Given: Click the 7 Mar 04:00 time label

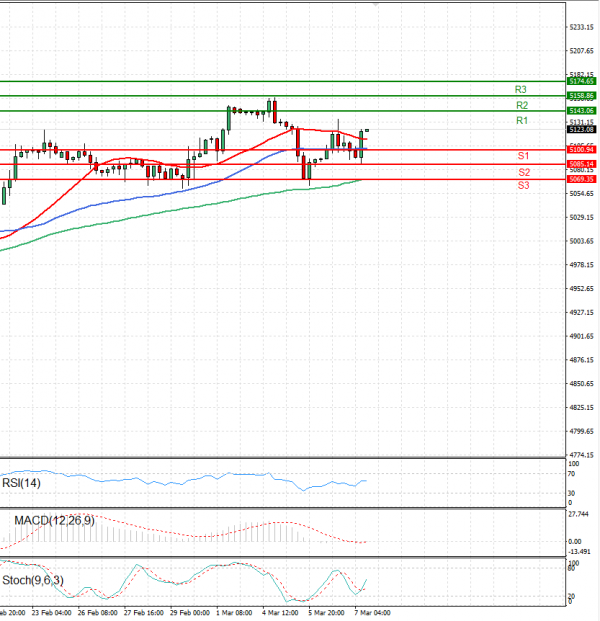Looking at the screenshot, I should pos(372,613).
